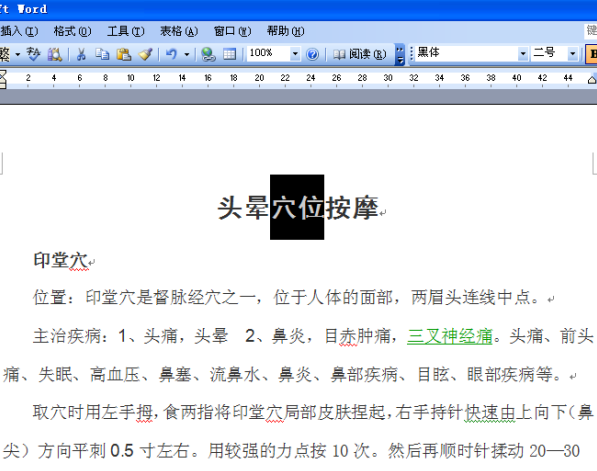The width and height of the screenshot is (597, 471).
Task: Click the 印堂穴 bold heading
Action: click(x=61, y=260)
